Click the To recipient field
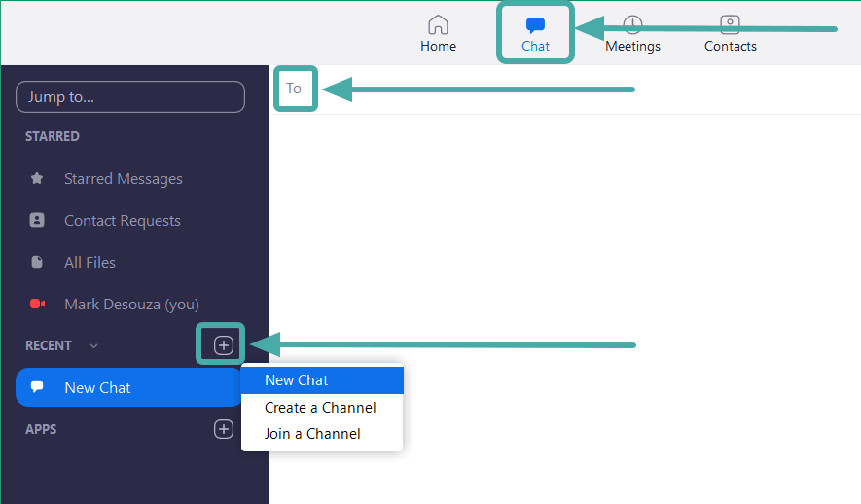This screenshot has width=861, height=504. (294, 89)
